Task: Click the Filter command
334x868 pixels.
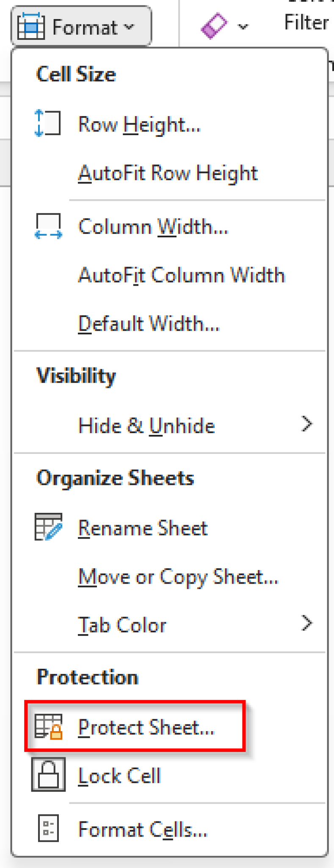Action: pyautogui.click(x=305, y=22)
